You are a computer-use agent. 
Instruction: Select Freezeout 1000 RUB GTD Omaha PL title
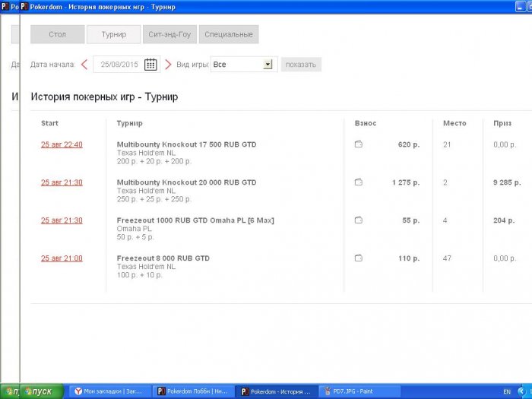[195, 220]
